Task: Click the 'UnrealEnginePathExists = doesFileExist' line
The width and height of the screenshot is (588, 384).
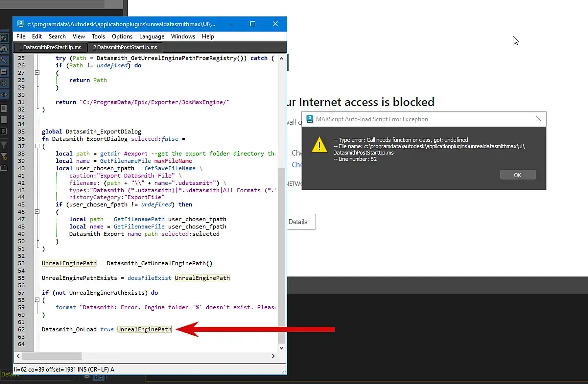Action: pos(136,278)
